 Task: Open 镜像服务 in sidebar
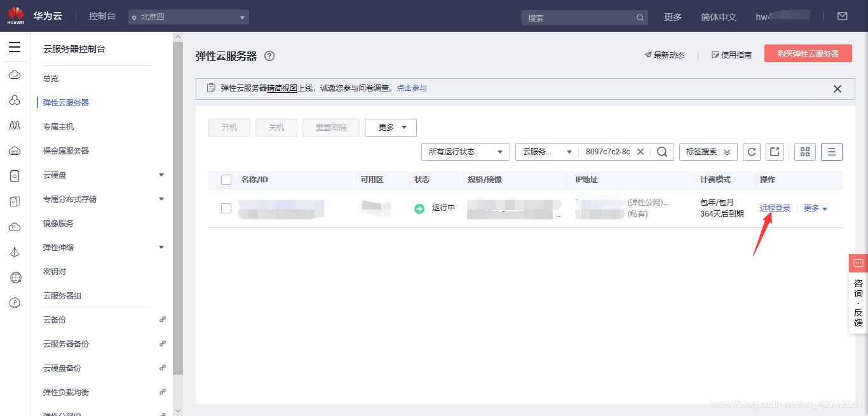tap(58, 223)
